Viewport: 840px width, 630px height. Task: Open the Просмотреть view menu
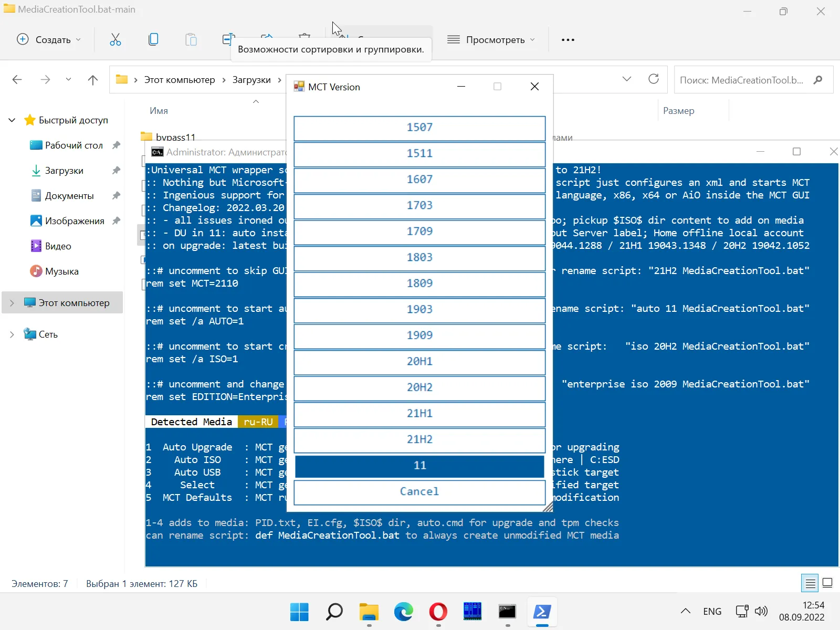(x=491, y=39)
